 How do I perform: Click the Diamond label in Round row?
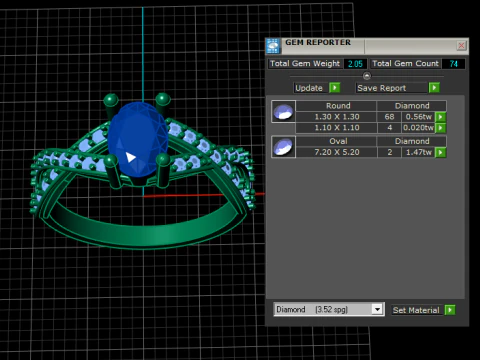tap(412, 106)
